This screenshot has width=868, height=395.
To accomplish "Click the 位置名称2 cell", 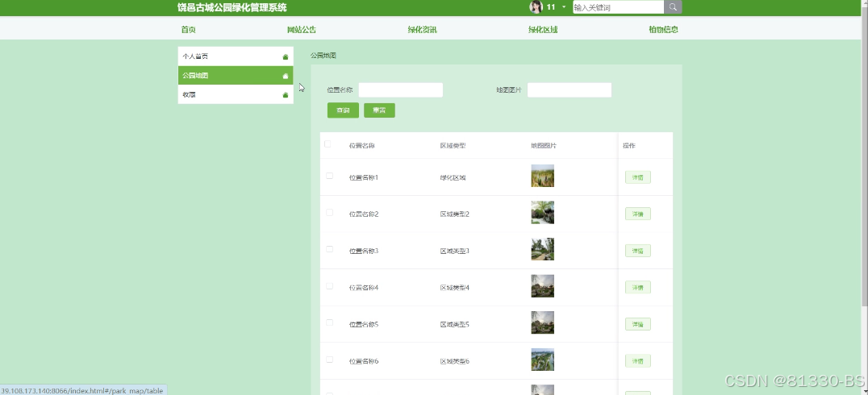I will pyautogui.click(x=364, y=214).
